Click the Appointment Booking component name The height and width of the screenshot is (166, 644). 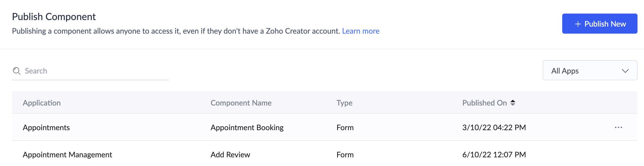[247, 127]
